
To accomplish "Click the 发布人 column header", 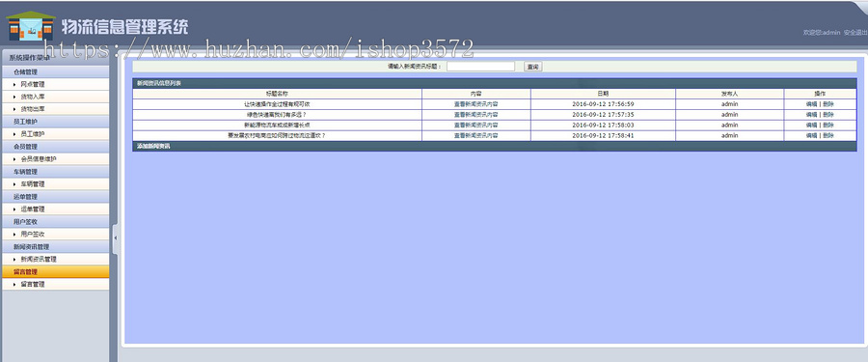I will click(x=730, y=94).
